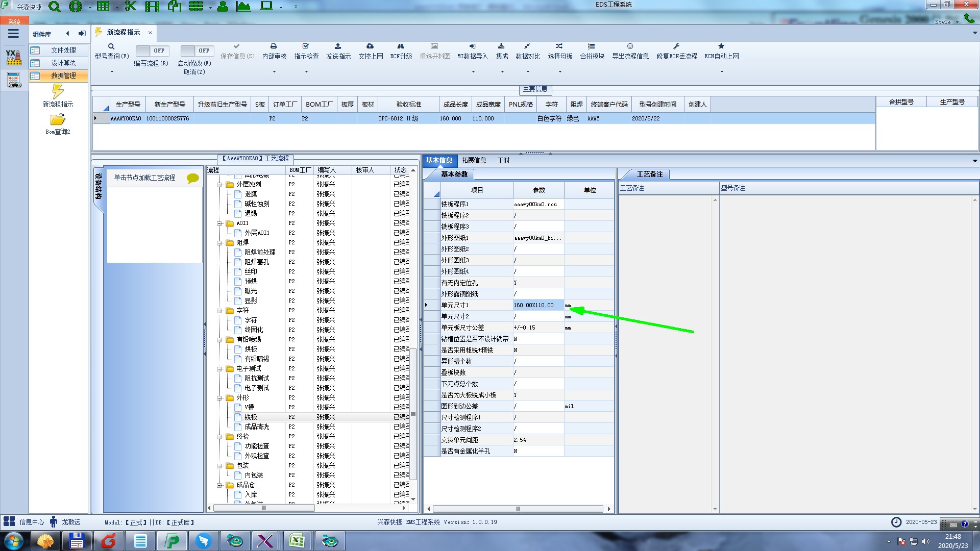This screenshot has width=980, height=551.
Task: Click the 发送指示 upload icon
Action: click(x=338, y=46)
